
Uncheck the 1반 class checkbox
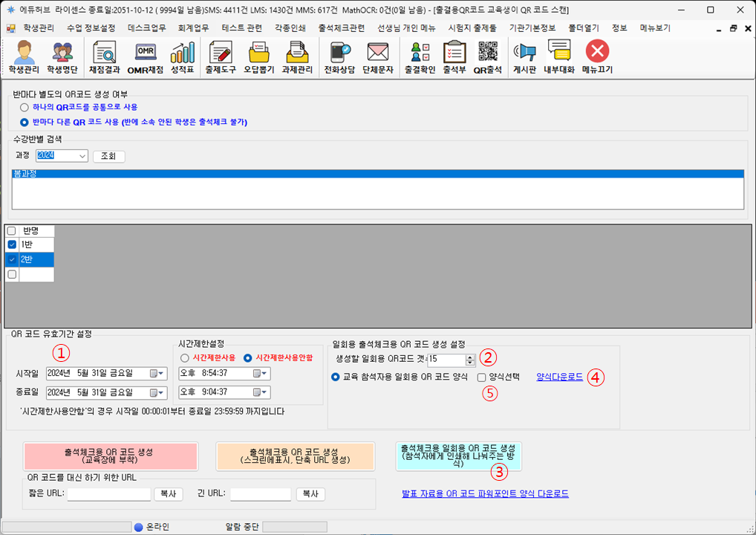(12, 244)
